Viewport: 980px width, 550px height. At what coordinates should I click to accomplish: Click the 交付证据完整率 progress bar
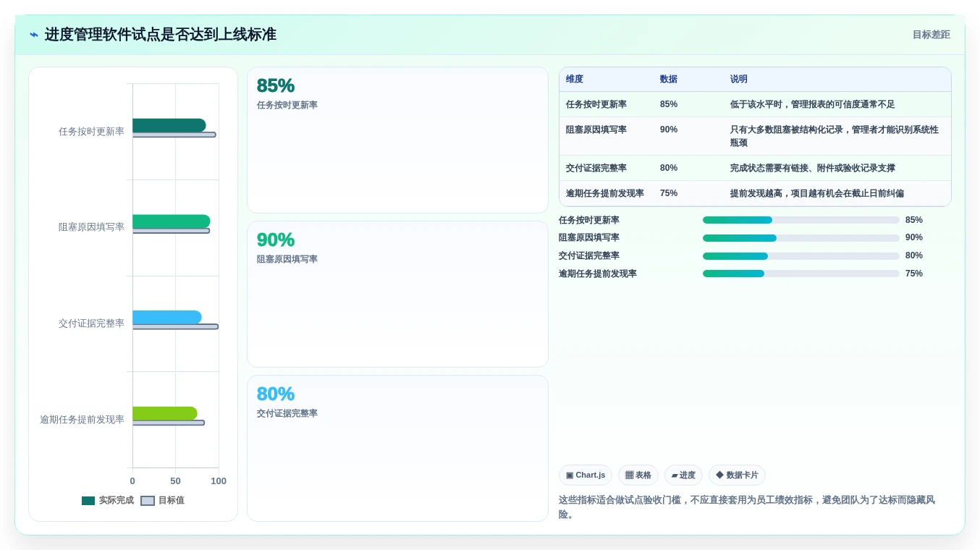point(801,256)
